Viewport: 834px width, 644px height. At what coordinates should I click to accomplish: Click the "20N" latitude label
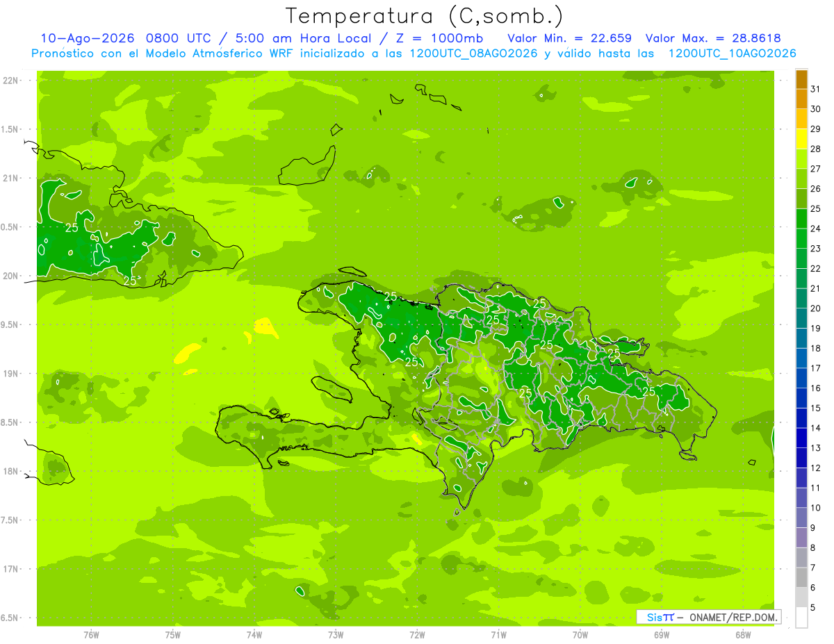click(11, 276)
